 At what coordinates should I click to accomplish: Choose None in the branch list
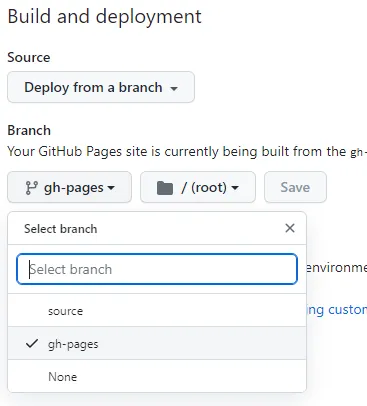157,376
